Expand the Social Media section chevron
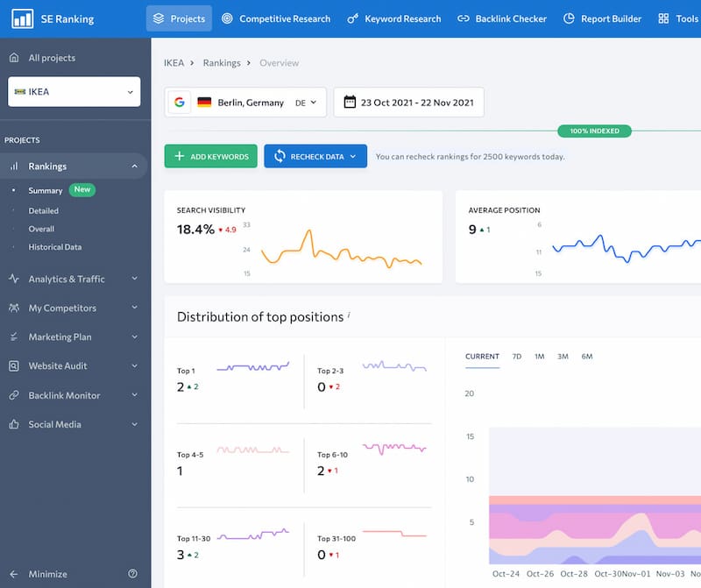 [x=135, y=424]
